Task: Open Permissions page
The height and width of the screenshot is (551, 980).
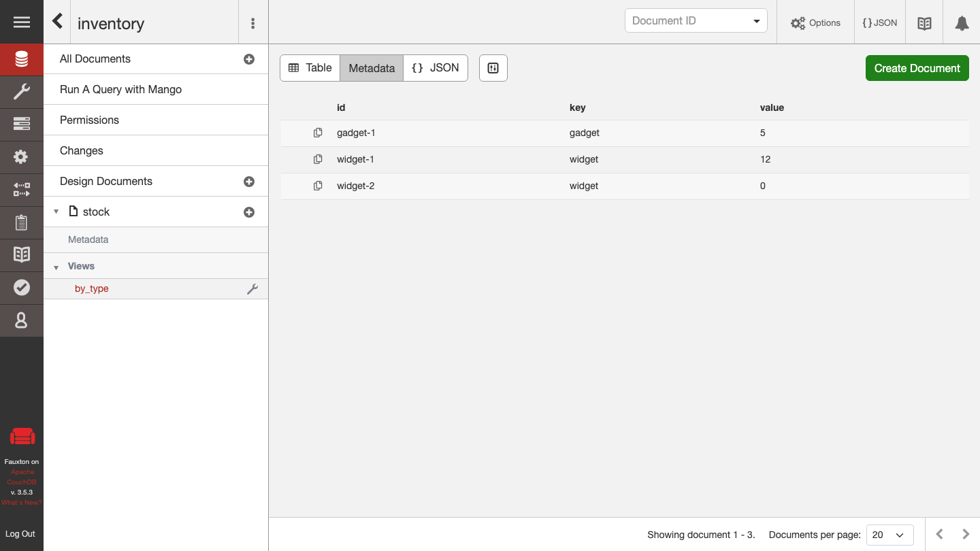Action: [89, 120]
